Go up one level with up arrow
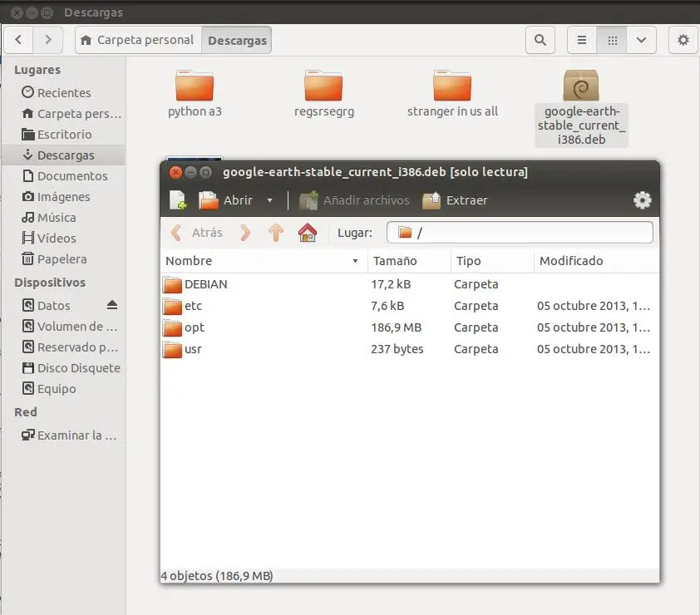700x615 pixels. (276, 233)
